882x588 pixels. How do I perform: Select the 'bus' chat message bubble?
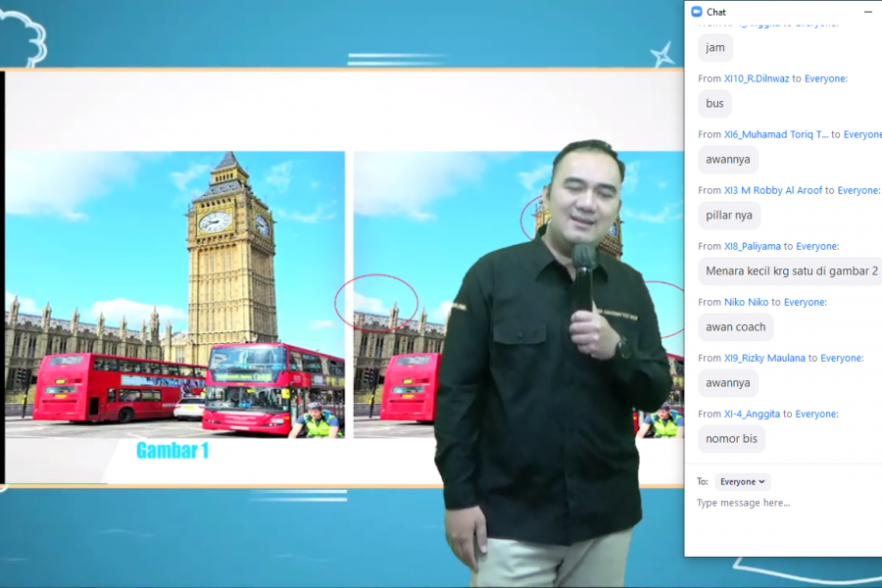tap(715, 104)
